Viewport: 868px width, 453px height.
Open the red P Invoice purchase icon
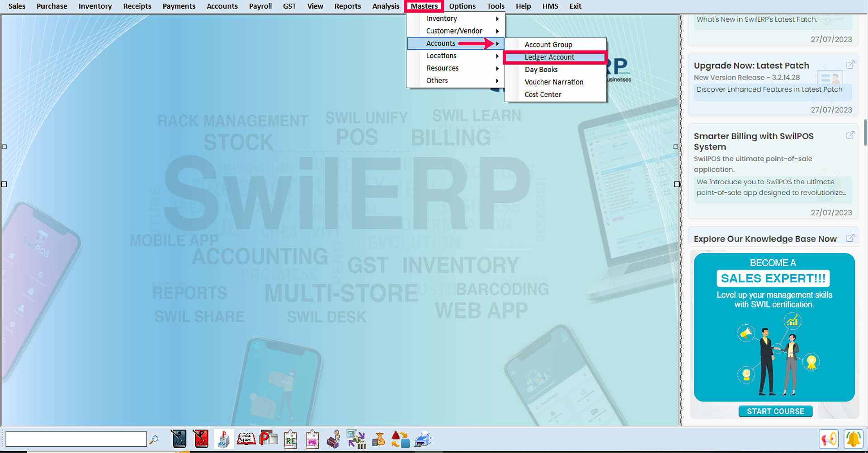tap(201, 439)
